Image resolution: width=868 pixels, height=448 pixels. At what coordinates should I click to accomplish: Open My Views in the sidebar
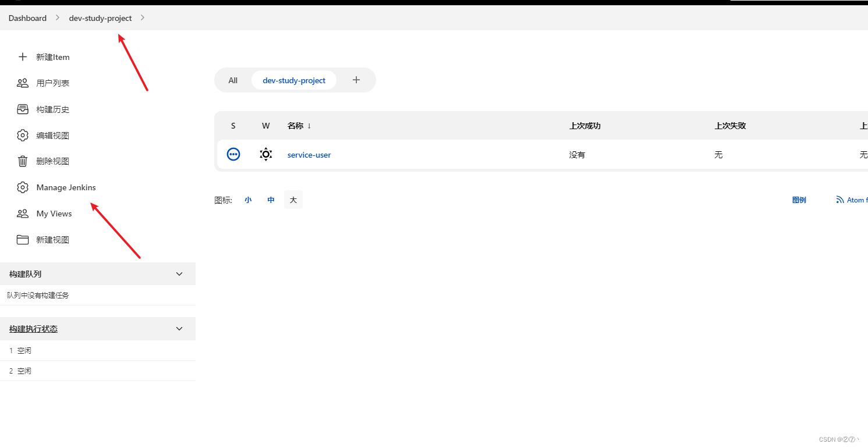[54, 214]
